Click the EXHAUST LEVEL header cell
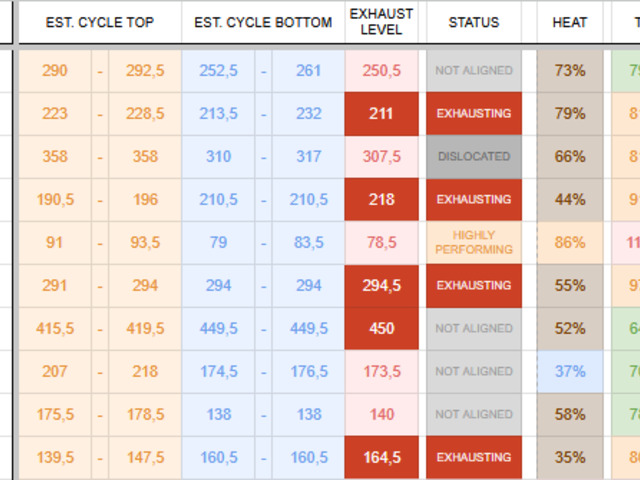 tap(381, 22)
